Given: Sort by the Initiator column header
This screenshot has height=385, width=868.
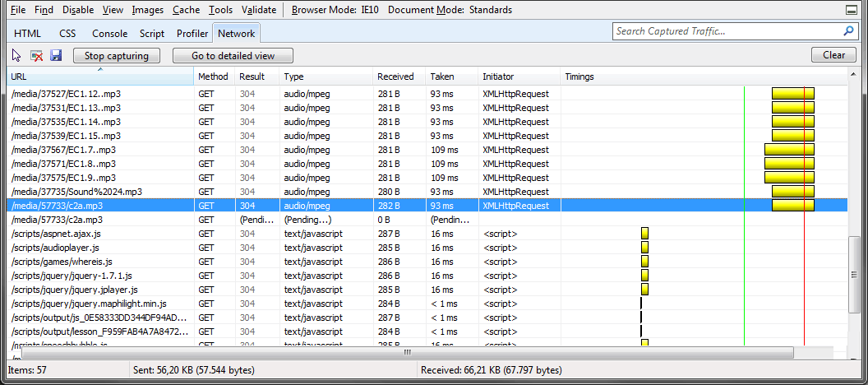Looking at the screenshot, I should 519,77.
